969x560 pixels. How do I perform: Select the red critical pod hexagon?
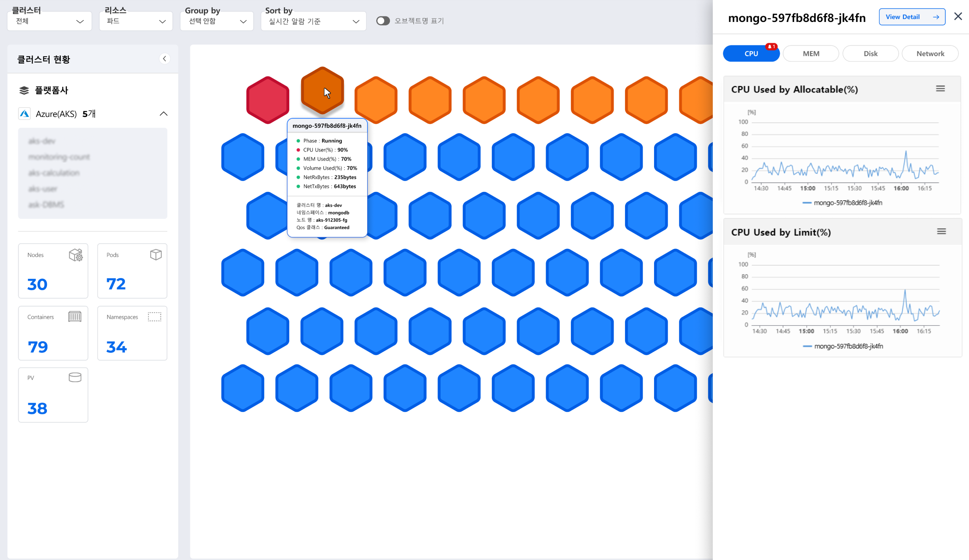point(268,100)
